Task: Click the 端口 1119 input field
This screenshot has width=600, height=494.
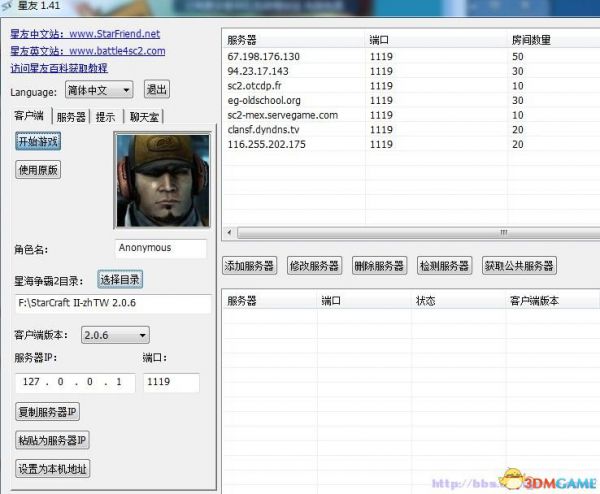Action: coord(170,382)
